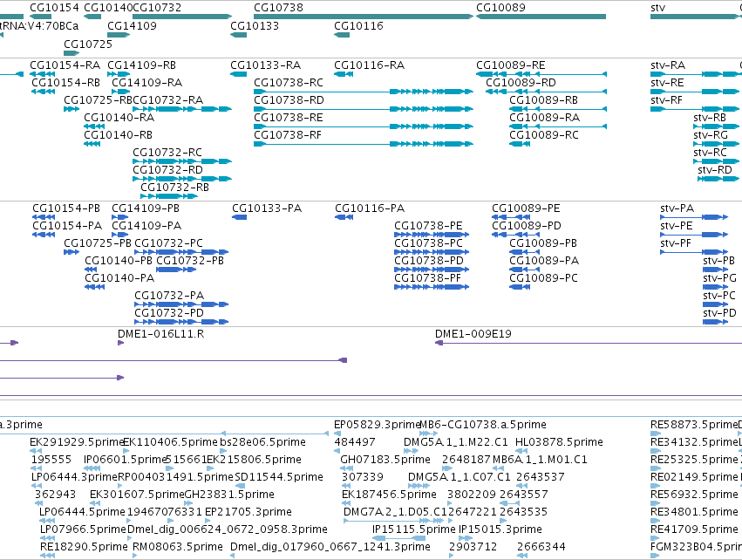
Task: Select EST EK291929.5prime
Action: (77, 442)
